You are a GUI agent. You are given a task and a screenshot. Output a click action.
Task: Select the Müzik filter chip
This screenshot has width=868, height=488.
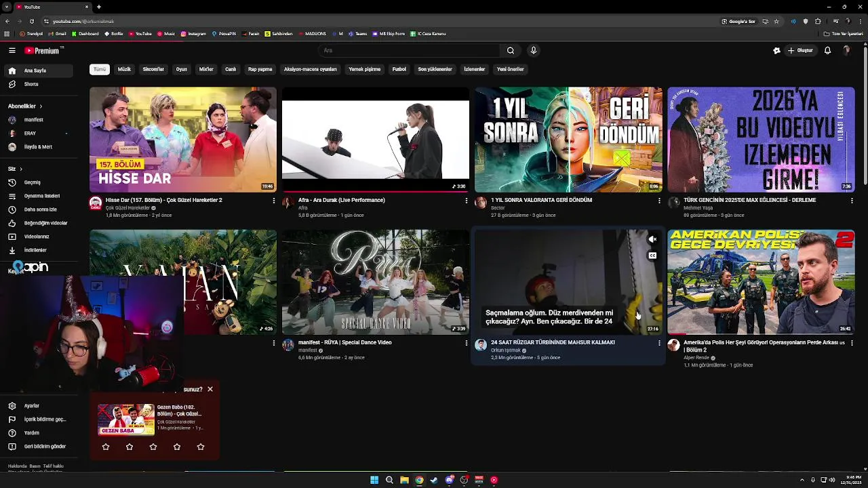[x=124, y=69]
